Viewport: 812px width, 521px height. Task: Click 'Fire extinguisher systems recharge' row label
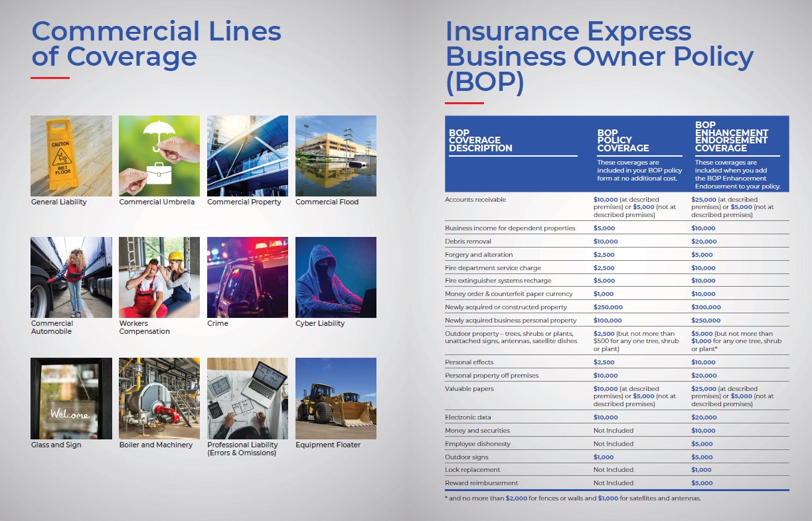499,281
